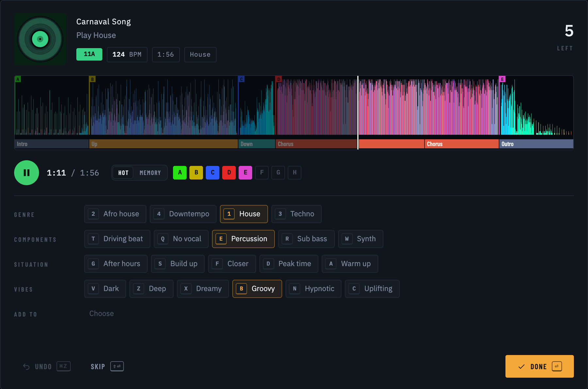This screenshot has height=389, width=588.
Task: Enable the Synth component tag
Action: pos(361,239)
